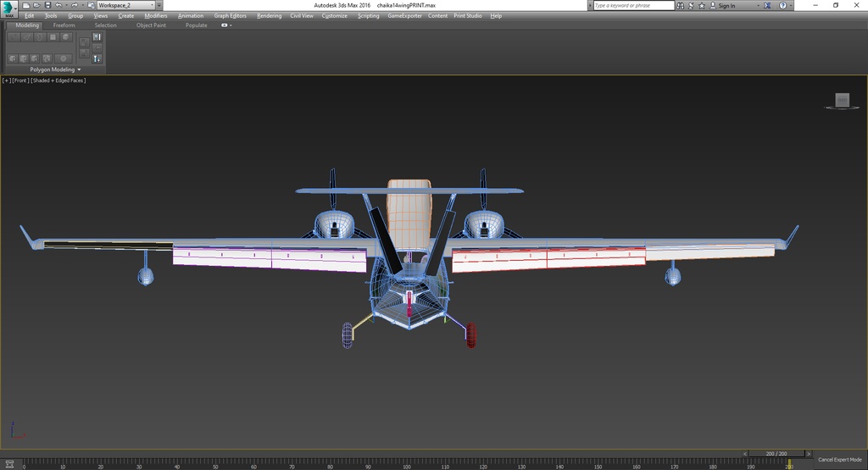Click the search keyword input field
The width and height of the screenshot is (868, 470).
(x=634, y=6)
